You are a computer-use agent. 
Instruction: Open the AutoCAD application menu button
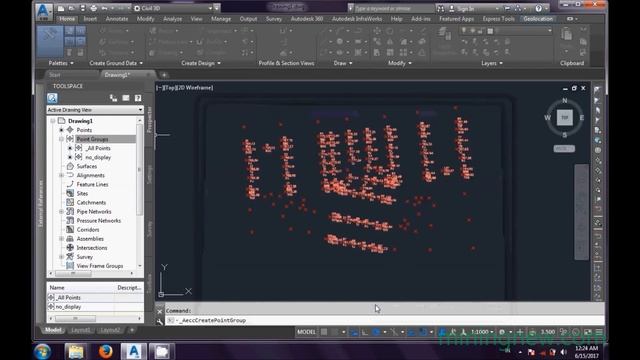44,11
